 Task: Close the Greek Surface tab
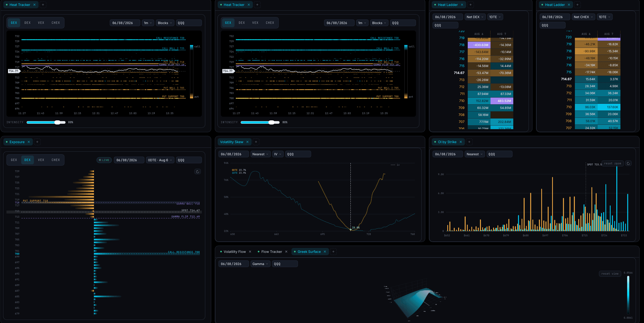click(325, 252)
